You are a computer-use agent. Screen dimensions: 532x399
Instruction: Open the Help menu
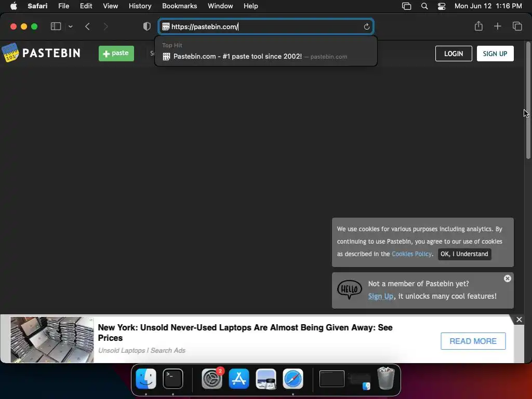point(250,6)
